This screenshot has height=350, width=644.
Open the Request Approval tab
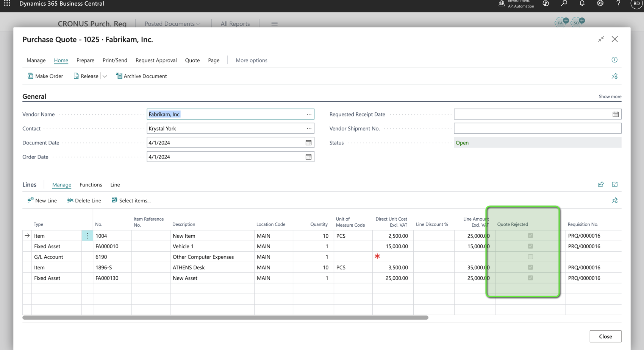(156, 60)
